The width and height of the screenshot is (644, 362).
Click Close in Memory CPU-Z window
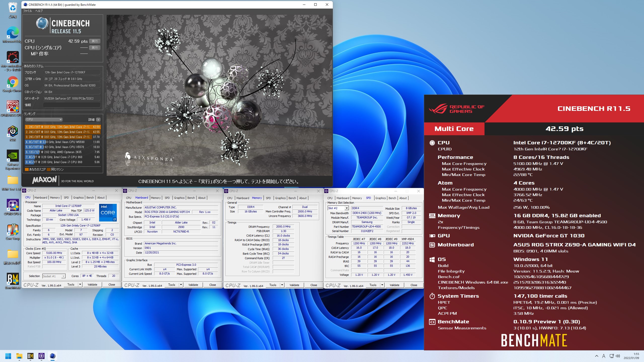coord(314,285)
